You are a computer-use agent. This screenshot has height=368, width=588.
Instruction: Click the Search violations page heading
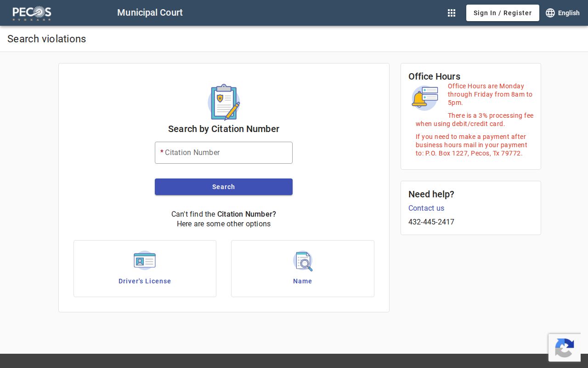tap(47, 39)
